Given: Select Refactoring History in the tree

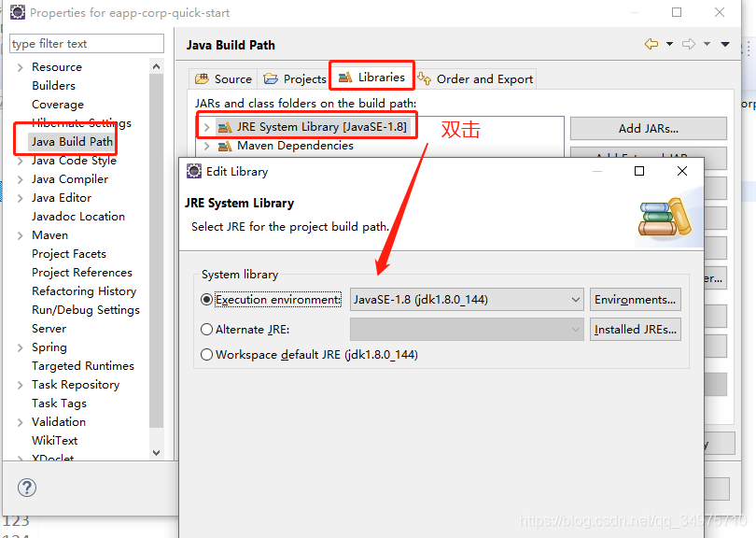Looking at the screenshot, I should pyautogui.click(x=84, y=291).
